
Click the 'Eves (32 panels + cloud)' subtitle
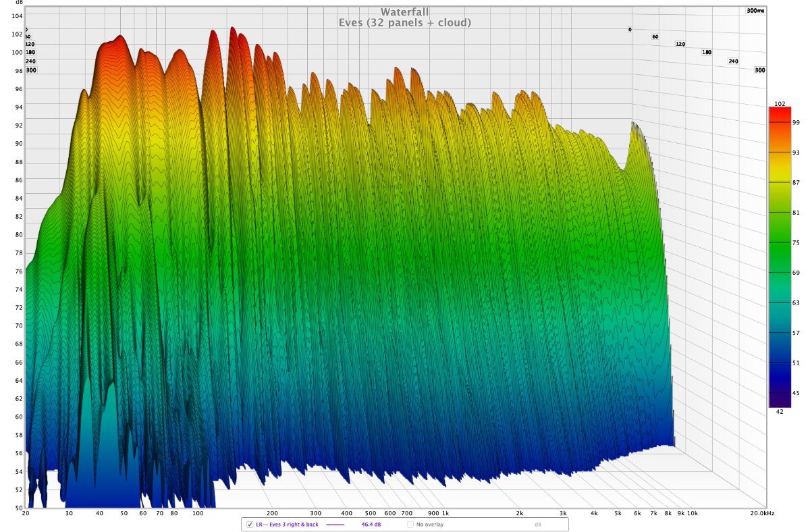click(404, 22)
